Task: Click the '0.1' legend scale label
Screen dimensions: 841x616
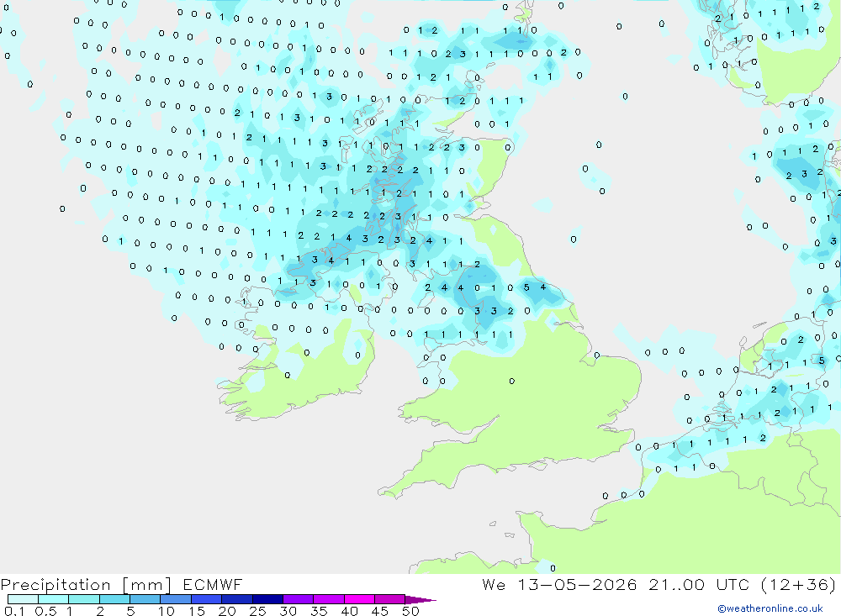Action: tap(14, 611)
